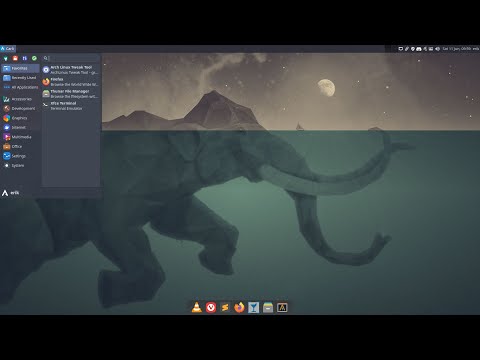
Task: Open Thunar file manager from the dock
Action: coord(268,307)
